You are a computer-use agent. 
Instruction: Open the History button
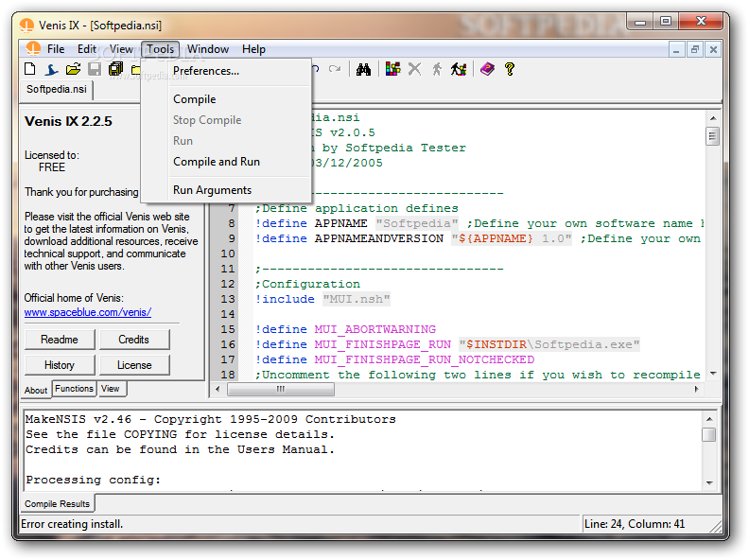click(60, 365)
